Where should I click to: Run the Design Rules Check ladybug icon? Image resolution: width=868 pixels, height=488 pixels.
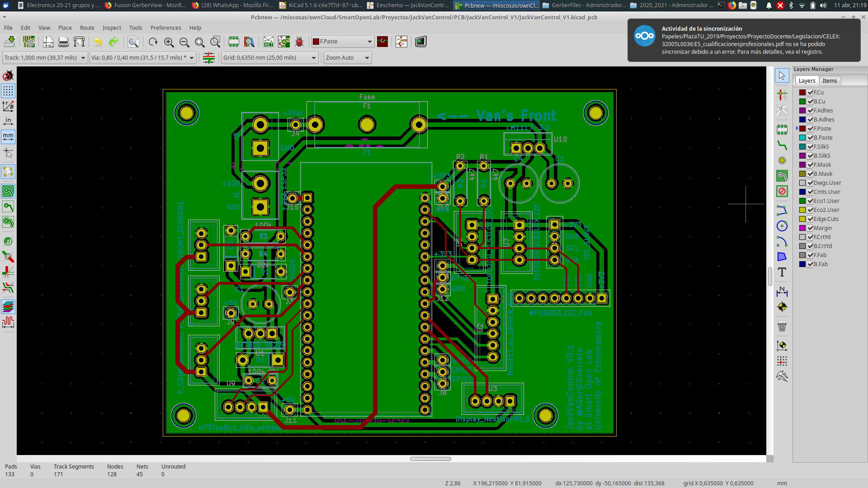(299, 42)
